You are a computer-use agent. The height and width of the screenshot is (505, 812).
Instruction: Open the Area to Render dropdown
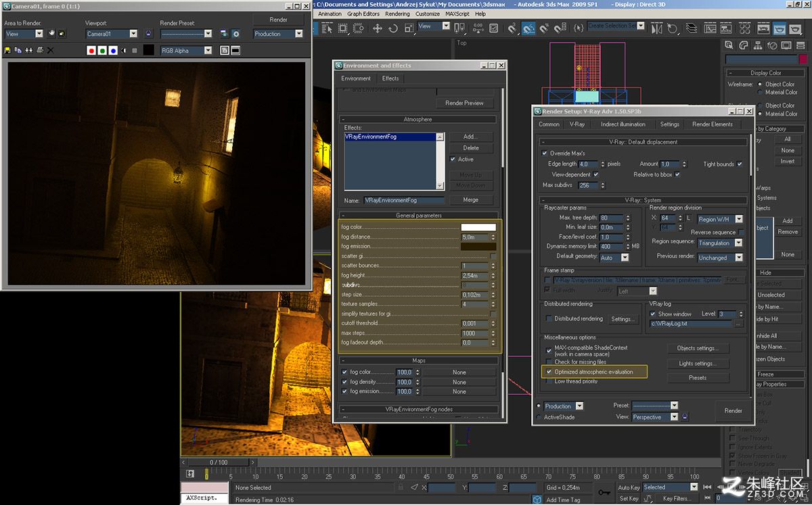tap(24, 33)
